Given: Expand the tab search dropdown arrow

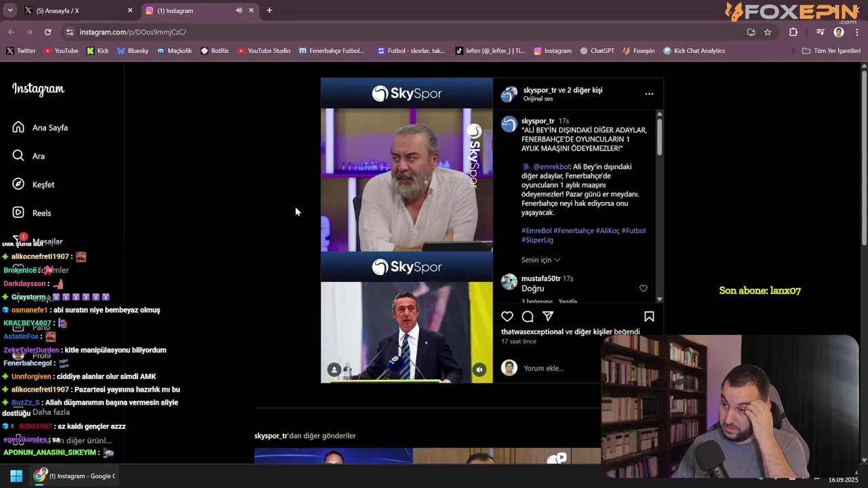Looking at the screenshot, I should (x=9, y=10).
